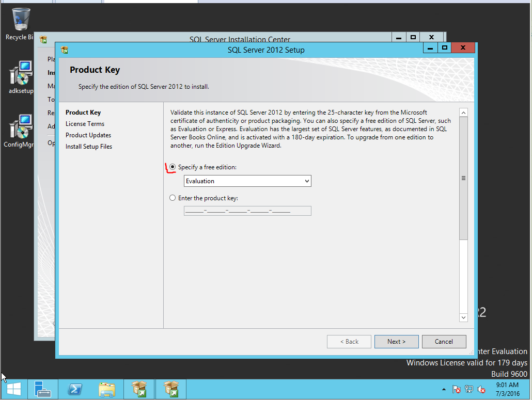Image resolution: width=532 pixels, height=400 pixels.
Task: Open the Windows Start button
Action: click(x=14, y=389)
